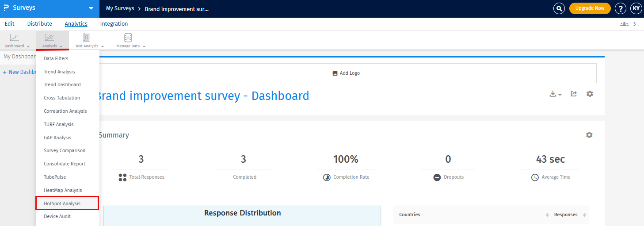This screenshot has width=644, height=226.
Task: Open the Manage Data database icon
Action: [x=128, y=38]
